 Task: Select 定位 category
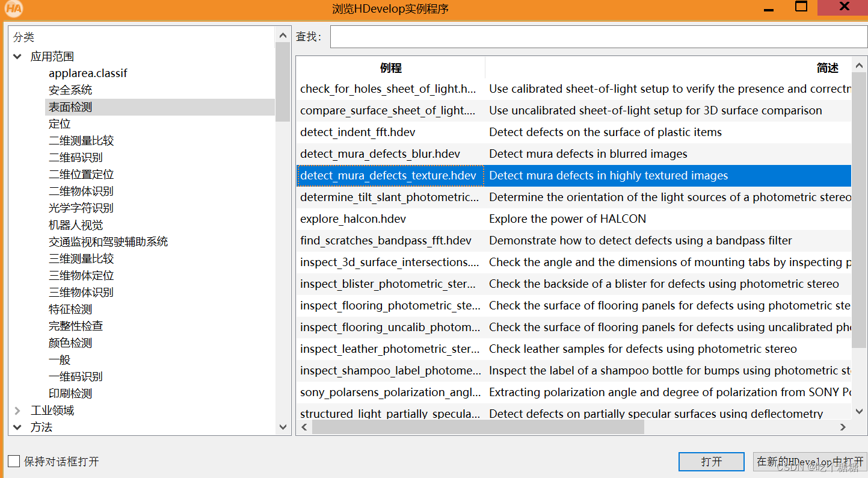60,124
